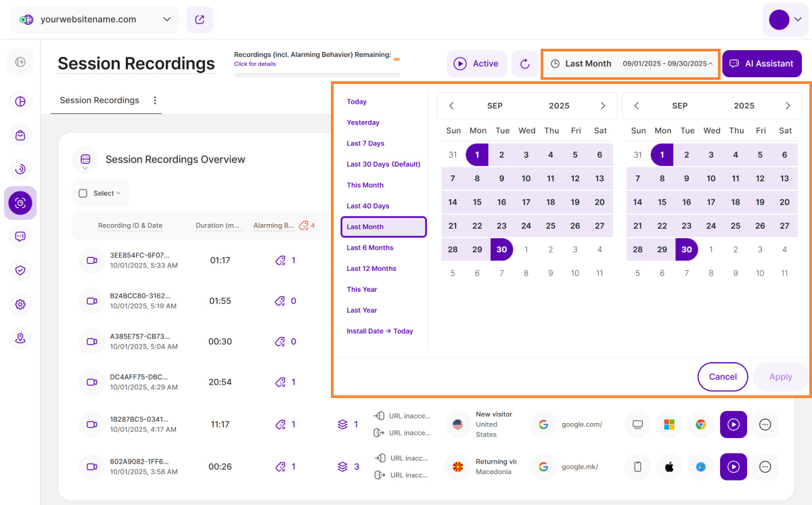Click the refresh recordings icon
Viewport: 812px width, 505px height.
[524, 64]
